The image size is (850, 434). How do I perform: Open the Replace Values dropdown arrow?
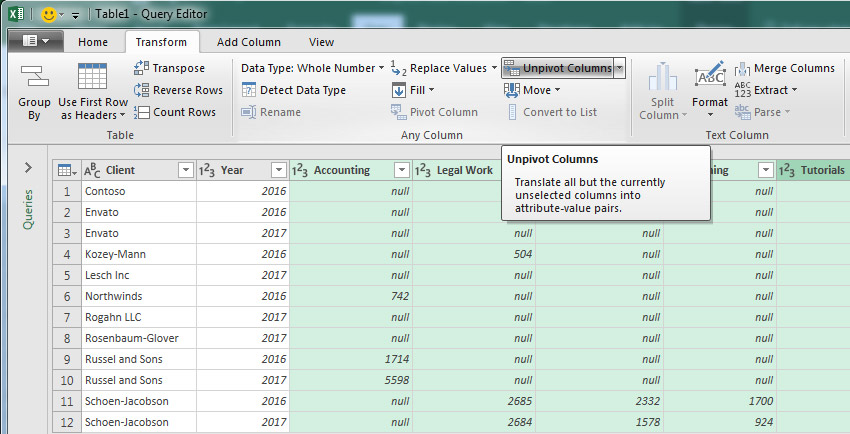coord(494,68)
